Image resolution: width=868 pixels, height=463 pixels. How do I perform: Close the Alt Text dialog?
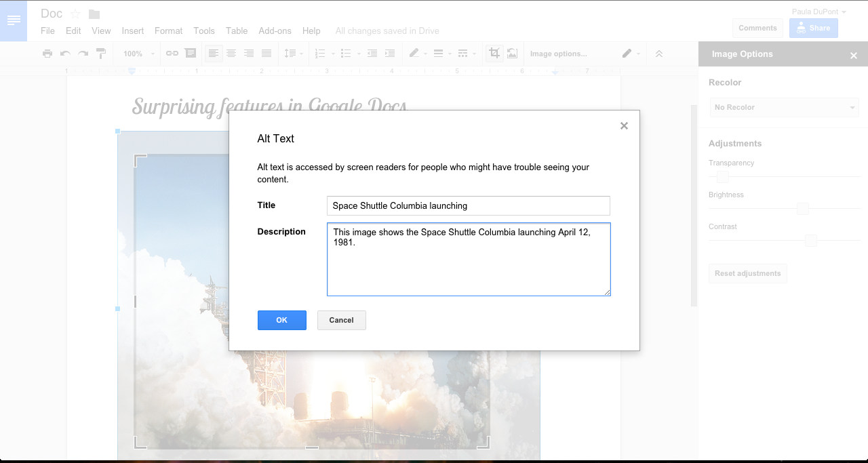click(x=624, y=125)
